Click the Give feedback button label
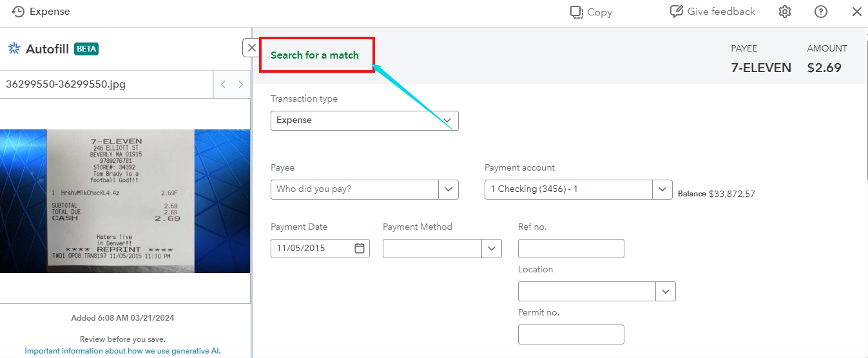The image size is (868, 358). click(x=721, y=12)
